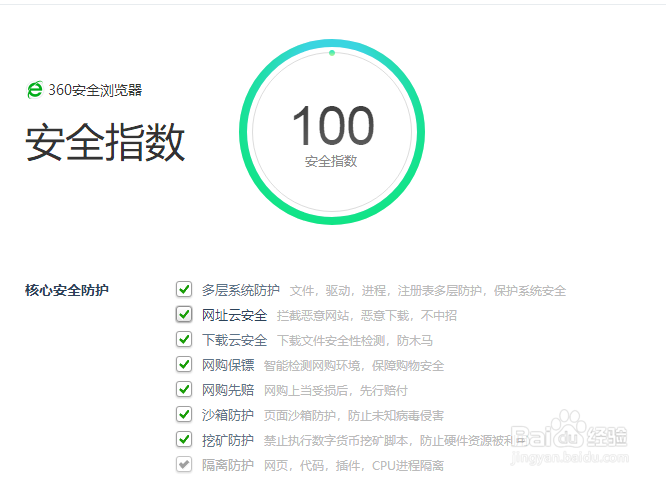Click the 网址云安全 label
This screenshot has width=666, height=481.
pyautogui.click(x=234, y=315)
